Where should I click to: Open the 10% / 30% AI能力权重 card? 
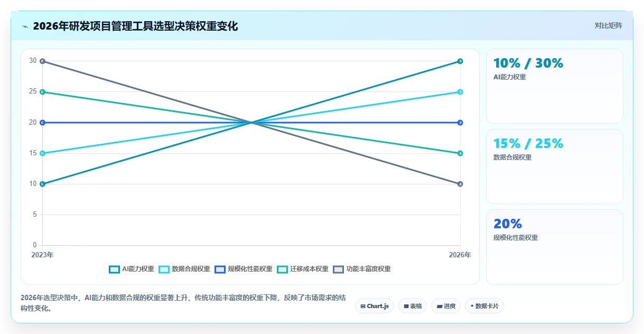555,86
